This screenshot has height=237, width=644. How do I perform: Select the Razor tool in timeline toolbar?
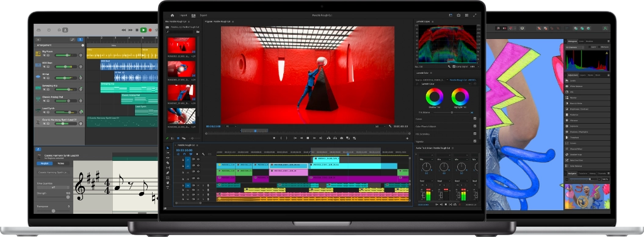(168, 163)
